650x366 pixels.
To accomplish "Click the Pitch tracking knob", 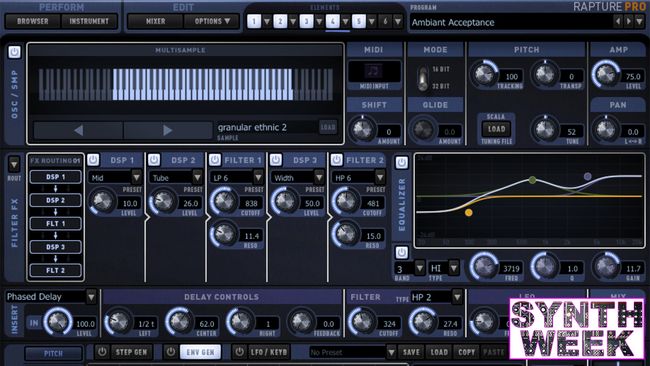I will click(484, 75).
